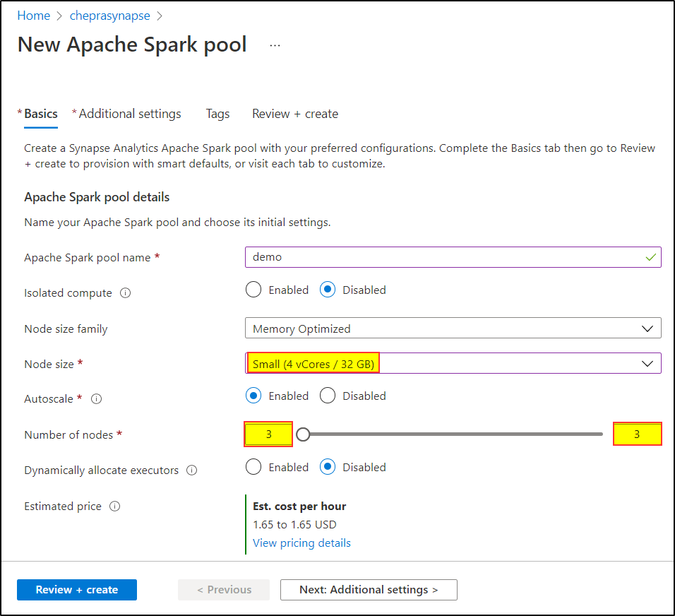Viewport: 675px width, 616px height.
Task: Click the info icon next to Autoscale
Action: [97, 399]
